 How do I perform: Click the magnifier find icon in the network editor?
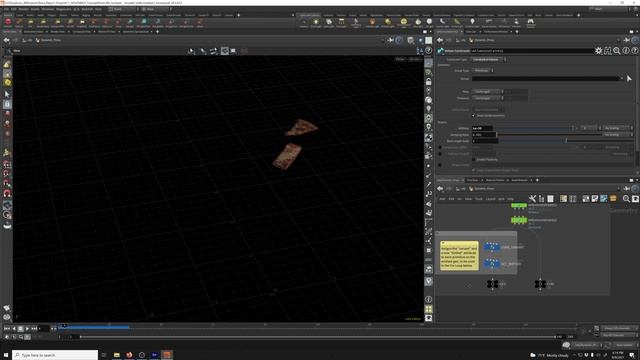coord(626,199)
